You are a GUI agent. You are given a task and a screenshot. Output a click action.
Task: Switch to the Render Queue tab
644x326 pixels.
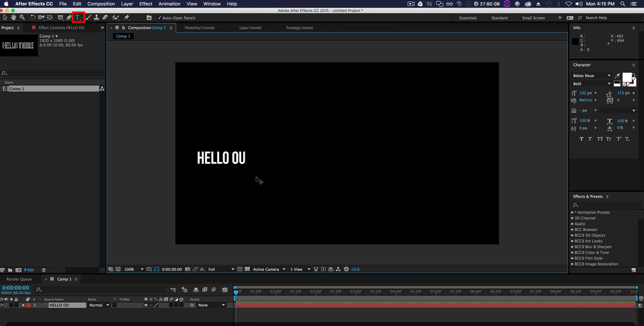tap(19, 279)
